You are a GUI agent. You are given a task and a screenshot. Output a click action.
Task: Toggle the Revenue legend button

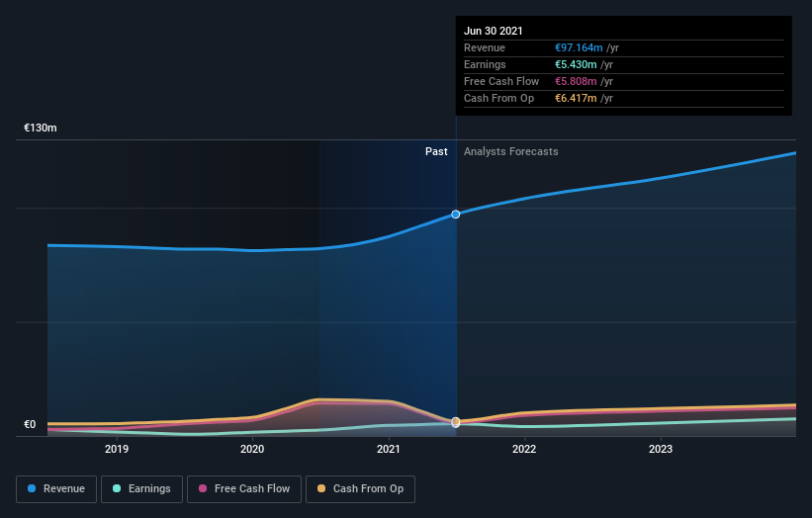[x=56, y=489]
